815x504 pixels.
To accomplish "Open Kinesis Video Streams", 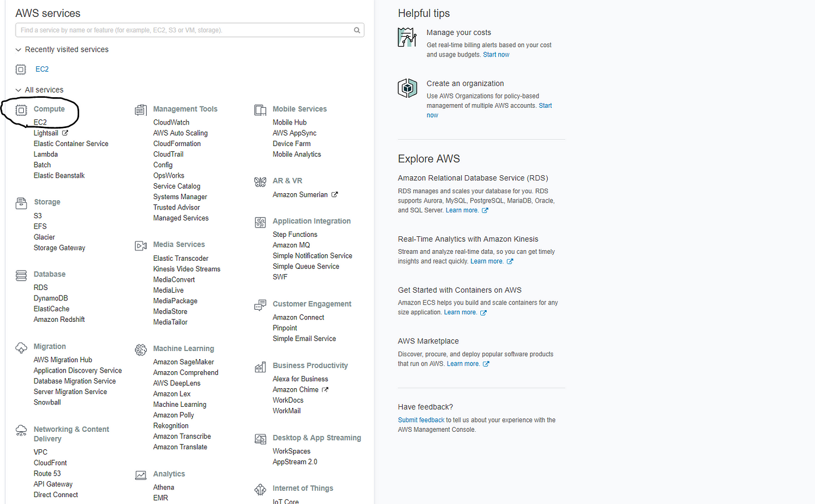I will 187,269.
